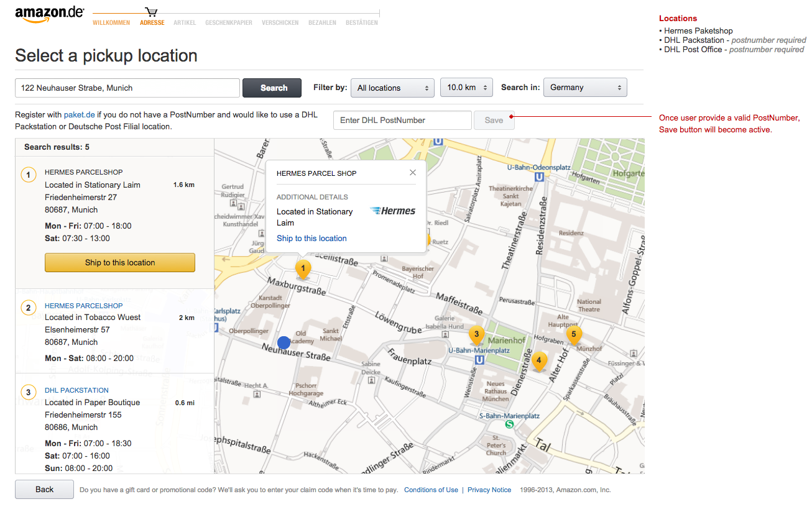
Task: Click the address search input field
Action: point(127,88)
